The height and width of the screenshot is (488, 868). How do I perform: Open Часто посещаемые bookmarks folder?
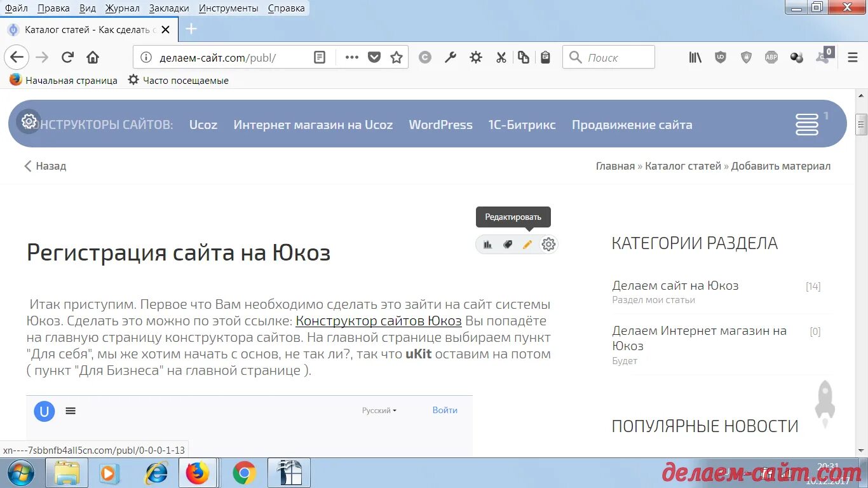click(x=178, y=80)
